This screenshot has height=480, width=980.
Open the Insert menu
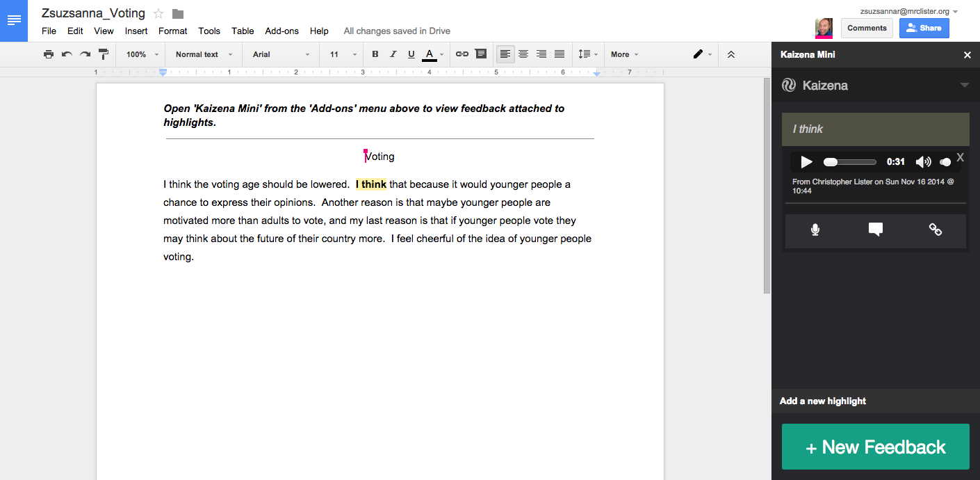pos(136,31)
